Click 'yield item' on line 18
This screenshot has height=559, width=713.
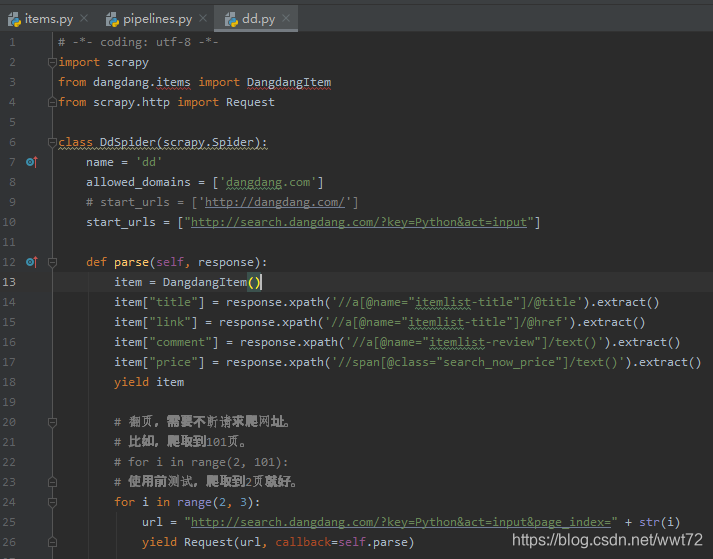tap(149, 382)
